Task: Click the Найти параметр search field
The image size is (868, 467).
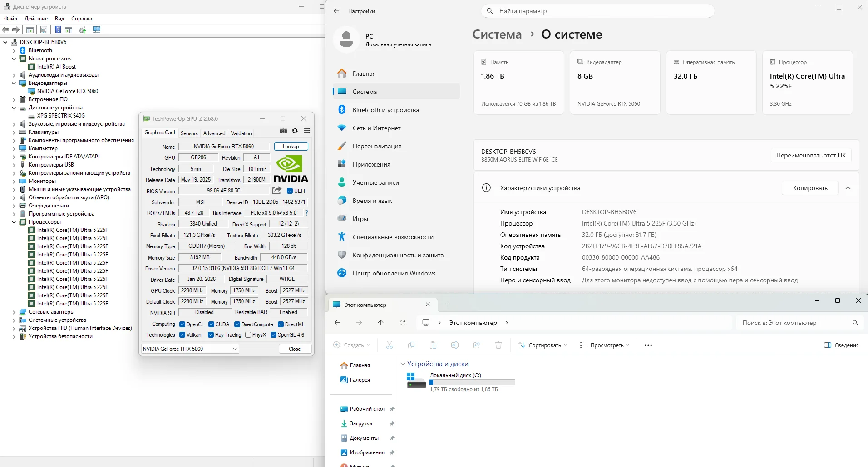Action: point(598,11)
